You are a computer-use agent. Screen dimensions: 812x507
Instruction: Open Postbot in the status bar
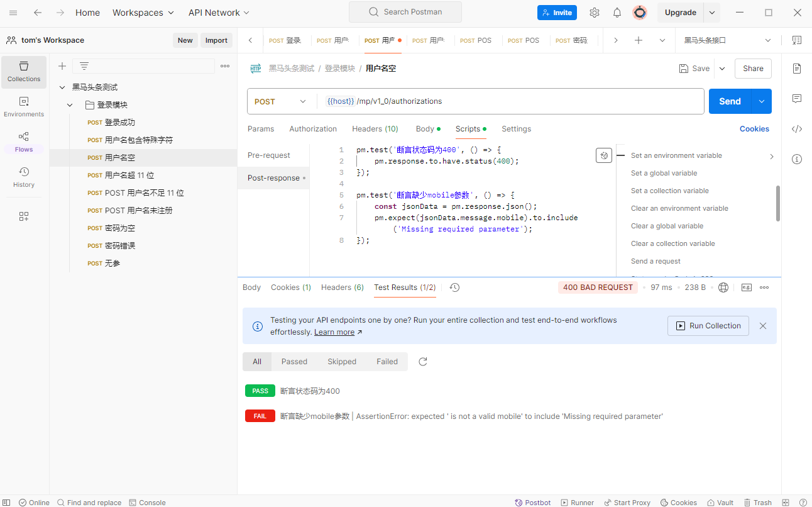(533, 503)
